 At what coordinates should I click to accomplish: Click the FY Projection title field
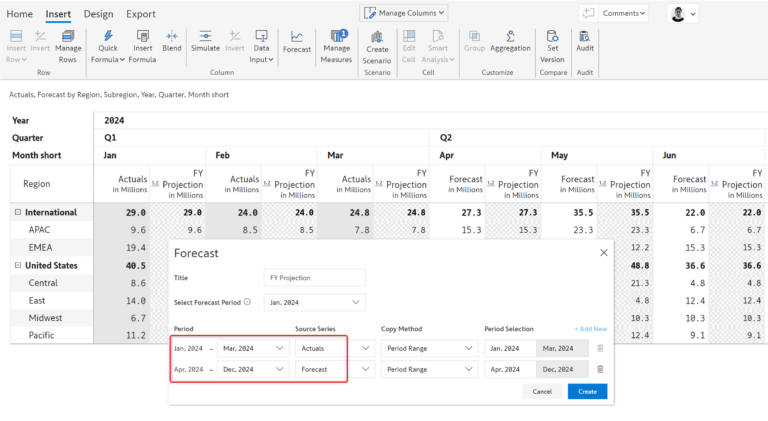pyautogui.click(x=315, y=277)
